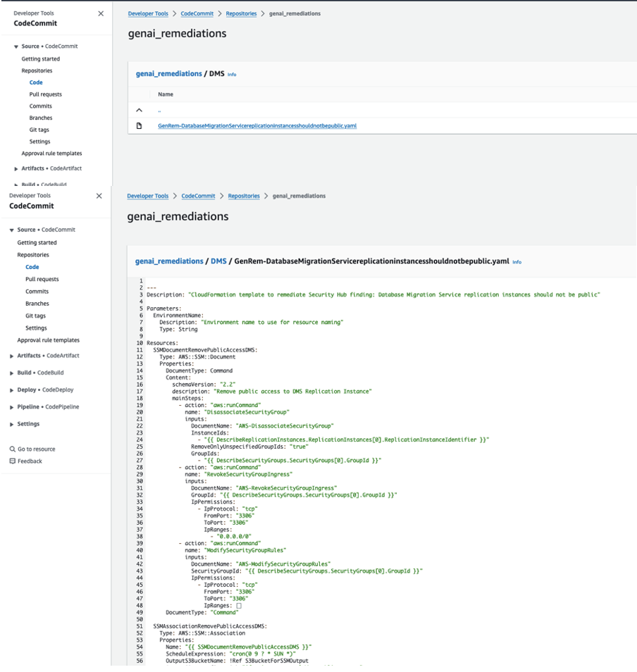Image resolution: width=637 pixels, height=672 pixels.
Task: Navigate to Repositories via the breadcrumb
Action: click(242, 13)
